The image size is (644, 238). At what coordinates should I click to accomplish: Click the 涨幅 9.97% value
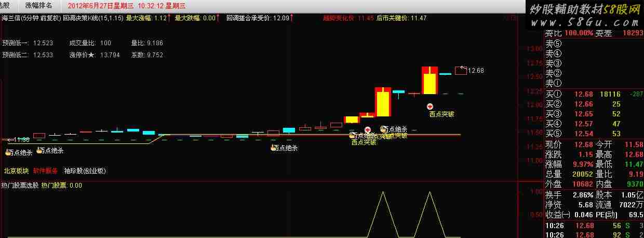point(569,164)
